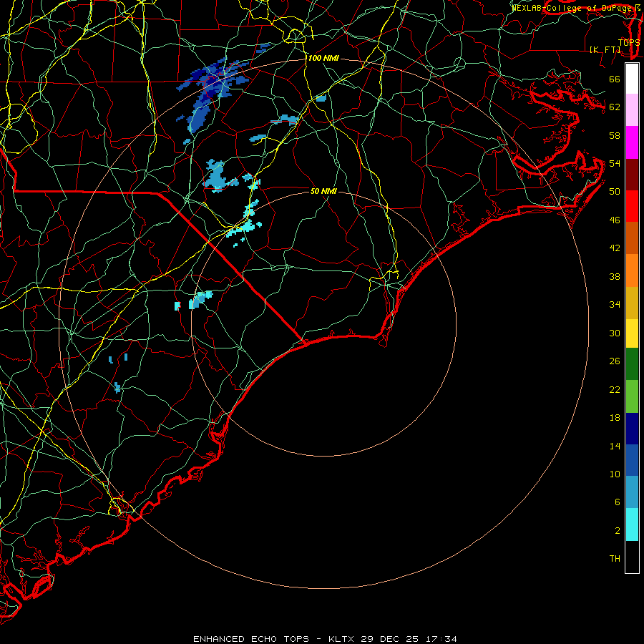
Task: Click the cyan swatch between 6 and 2
Action: [632, 525]
